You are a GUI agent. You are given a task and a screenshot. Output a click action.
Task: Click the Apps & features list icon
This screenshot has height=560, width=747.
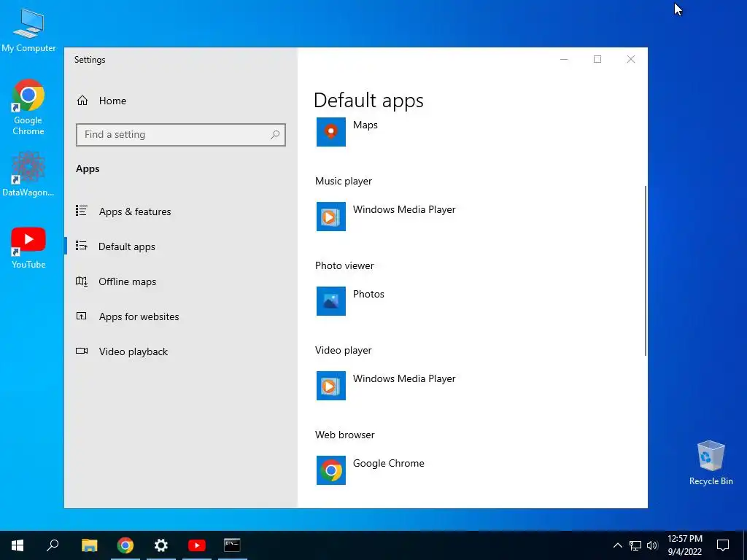[82, 211]
